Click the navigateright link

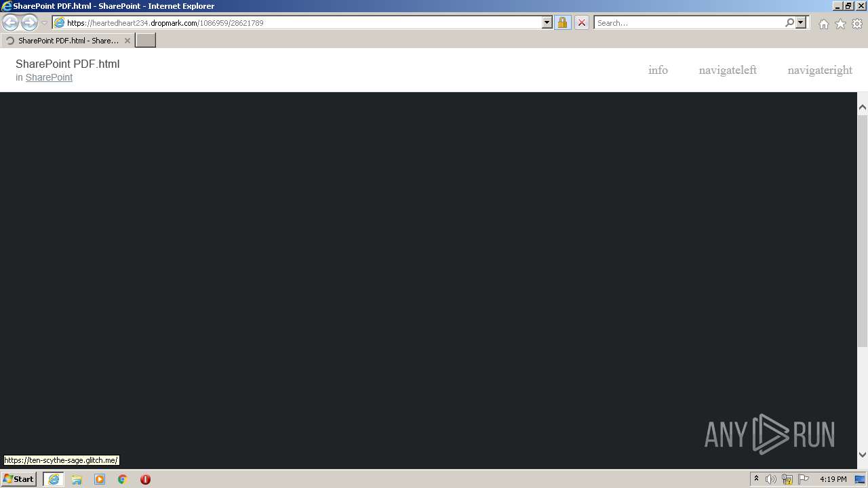(820, 70)
